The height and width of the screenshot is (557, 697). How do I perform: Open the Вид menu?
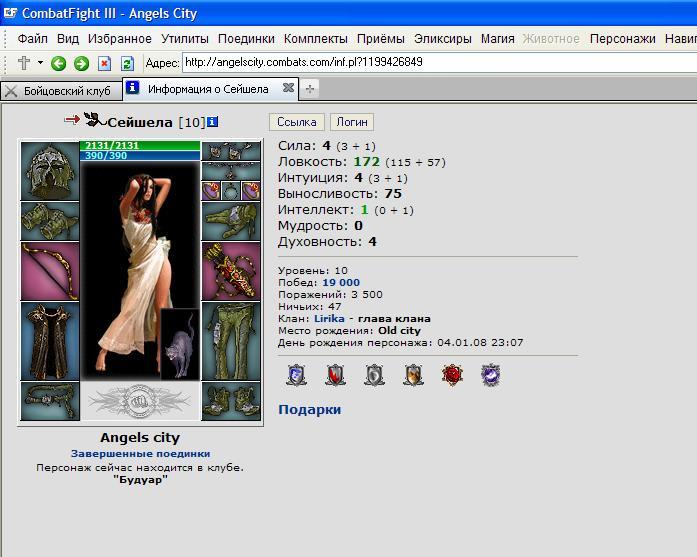pyautogui.click(x=68, y=39)
